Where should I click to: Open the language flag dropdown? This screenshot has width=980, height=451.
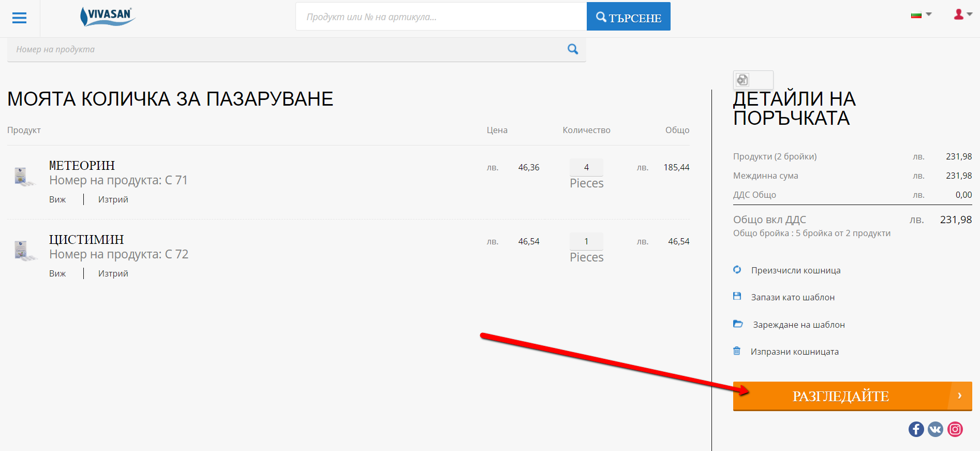[x=921, y=14]
